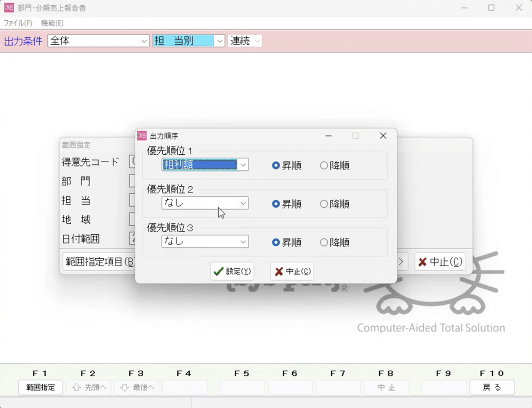Select 昇順 for 優先順位1
Screen dimensions: 532x408
click(276, 165)
